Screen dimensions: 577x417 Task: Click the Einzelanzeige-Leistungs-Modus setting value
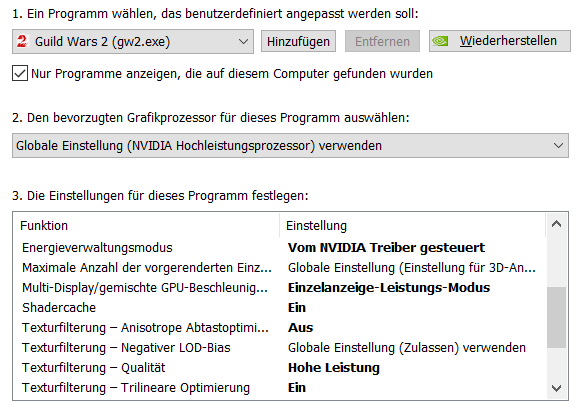tap(389, 287)
